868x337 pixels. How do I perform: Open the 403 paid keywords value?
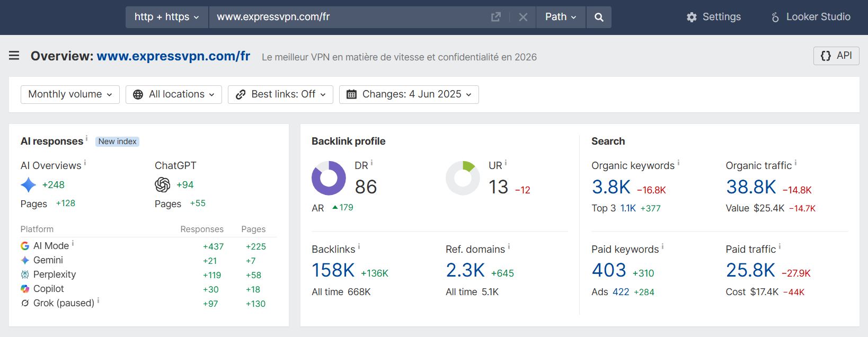click(609, 270)
